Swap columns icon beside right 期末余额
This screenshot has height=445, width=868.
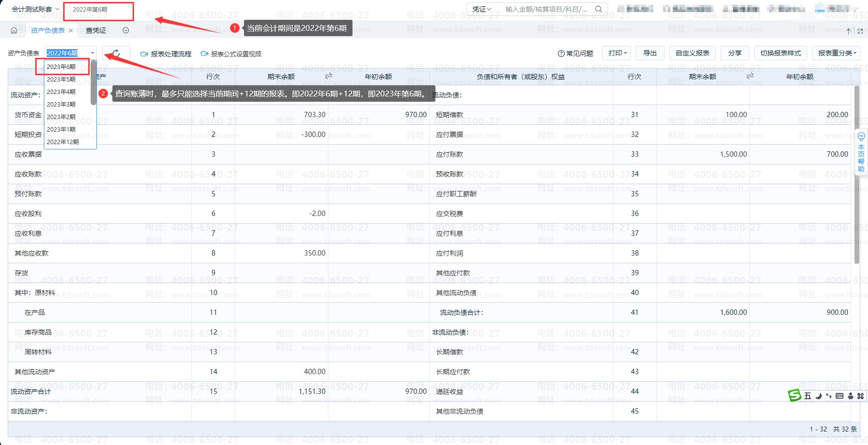(x=750, y=76)
